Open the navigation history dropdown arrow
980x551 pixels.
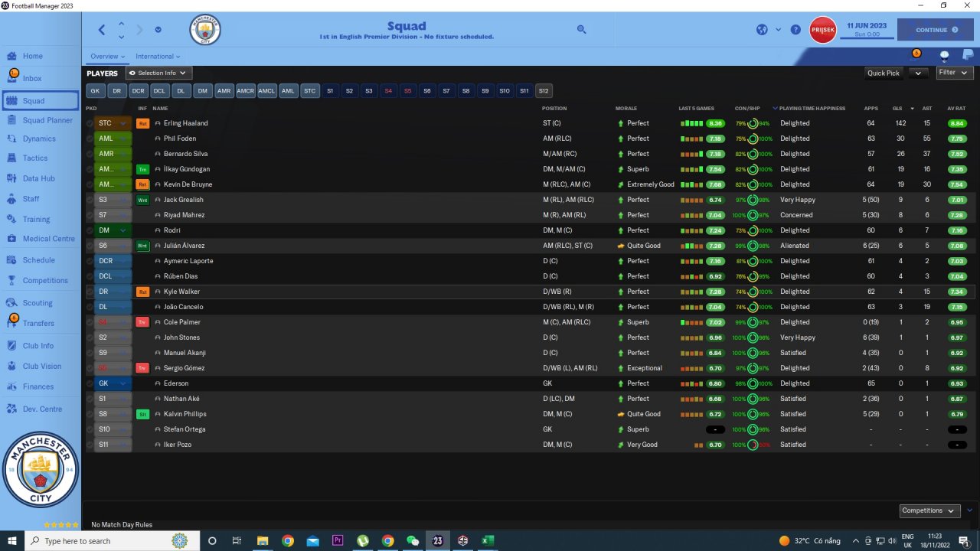pos(158,30)
